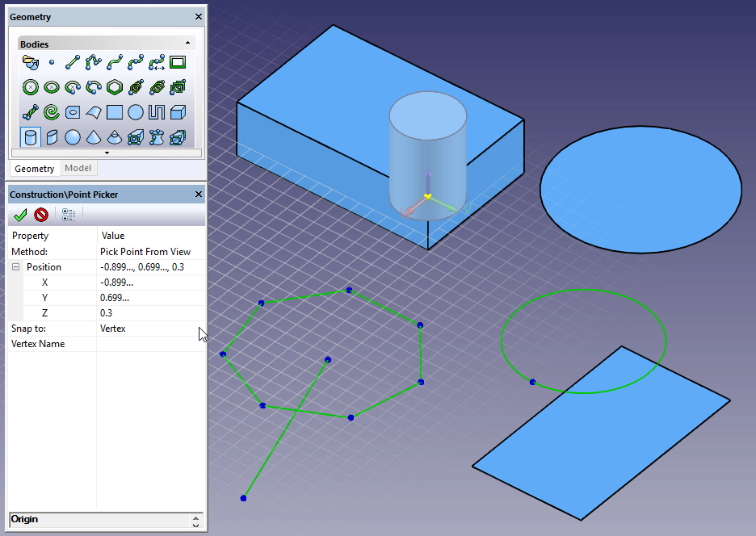Choose the Polyline tool

94,61
